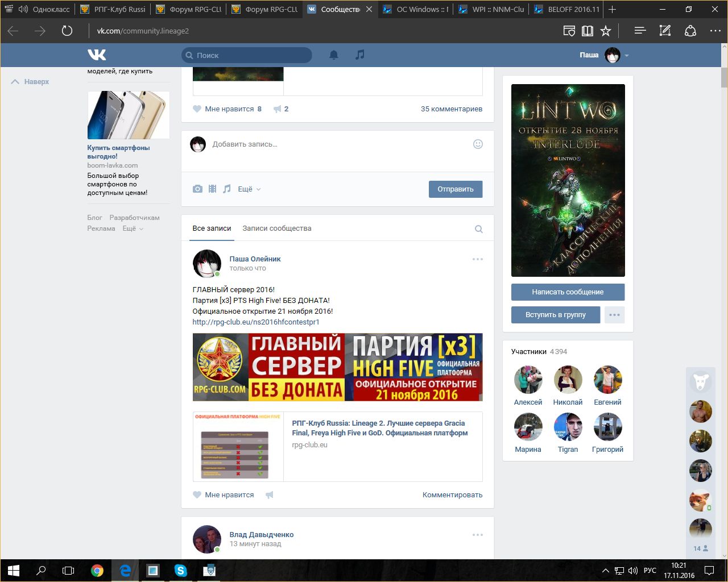Share Паша Олейник's post megaphone icon

pyautogui.click(x=270, y=495)
